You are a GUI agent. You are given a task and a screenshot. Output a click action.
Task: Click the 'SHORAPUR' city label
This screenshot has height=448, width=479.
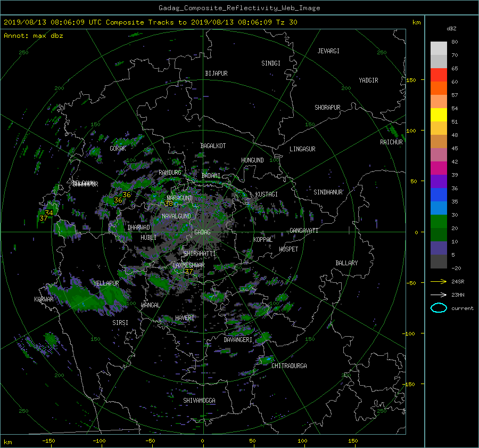(x=327, y=108)
